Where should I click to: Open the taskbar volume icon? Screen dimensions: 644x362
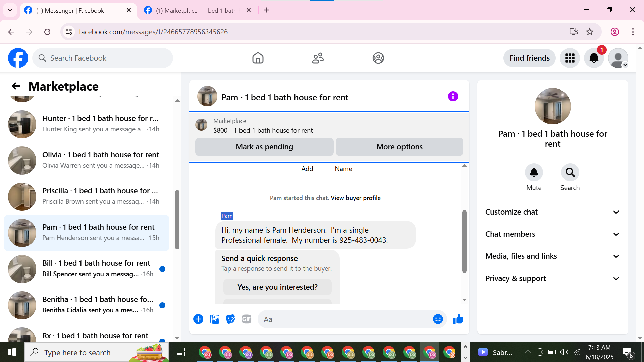point(564,352)
